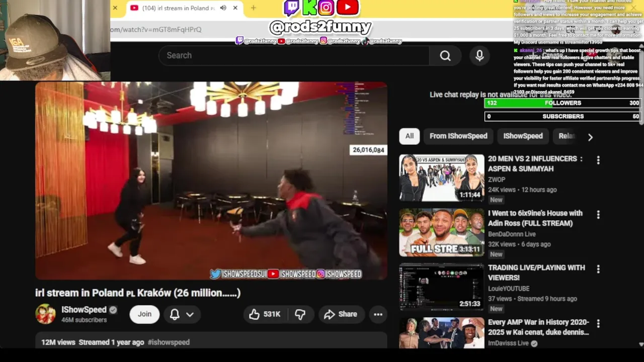This screenshot has width=644, height=362.
Task: Click '46M subscribers' text
Action: [84, 320]
